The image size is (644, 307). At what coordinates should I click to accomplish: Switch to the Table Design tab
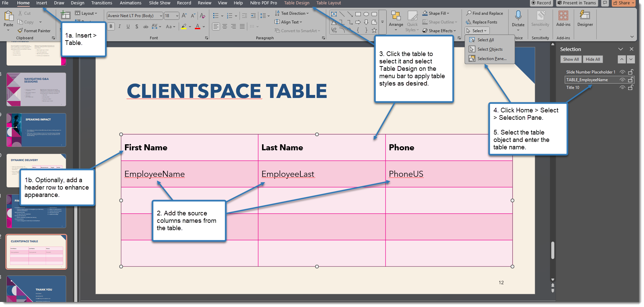(x=297, y=3)
